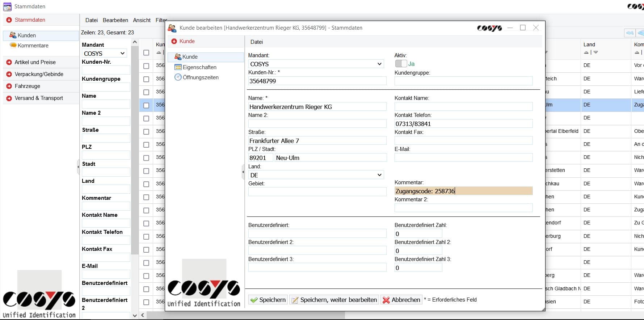Click the filter panel vertical scrollbar

135,150
